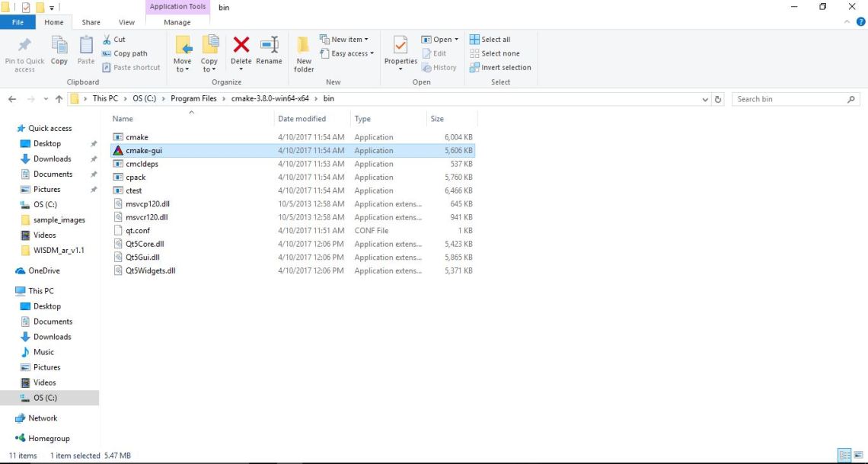This screenshot has width=868, height=464.
Task: Click Edit in the Open group
Action: [434, 53]
